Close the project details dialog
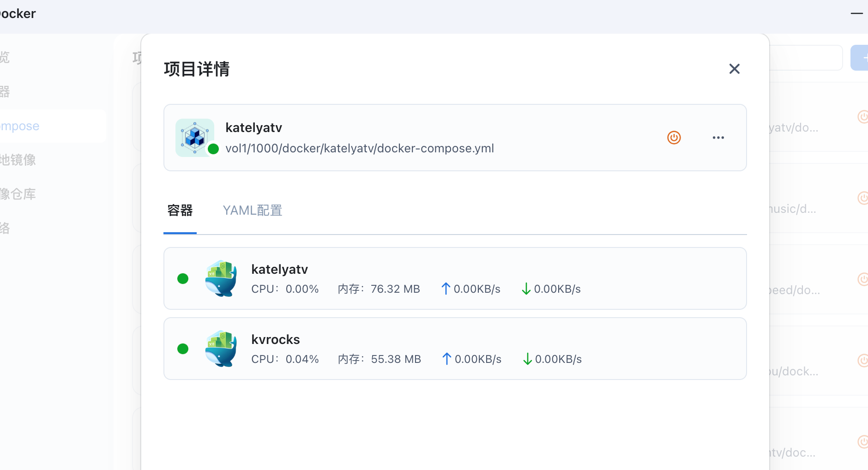This screenshot has height=470, width=868. (734, 69)
